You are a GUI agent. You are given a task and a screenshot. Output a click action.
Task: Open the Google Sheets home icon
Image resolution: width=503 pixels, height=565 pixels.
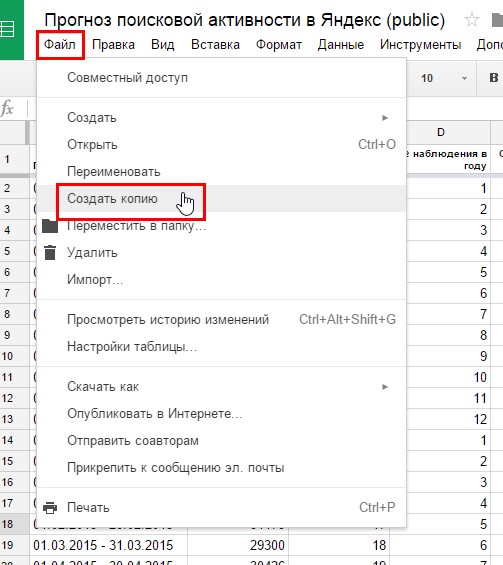(11, 30)
